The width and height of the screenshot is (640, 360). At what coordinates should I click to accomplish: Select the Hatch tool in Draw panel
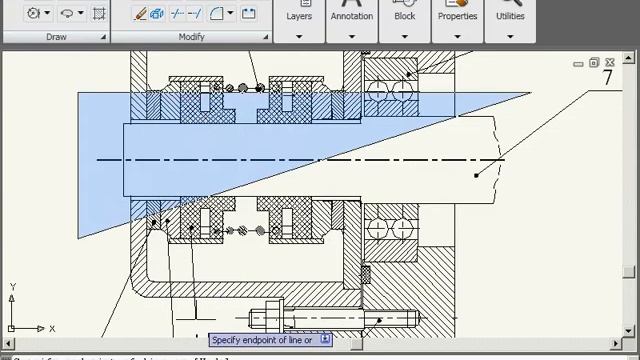tap(99, 13)
